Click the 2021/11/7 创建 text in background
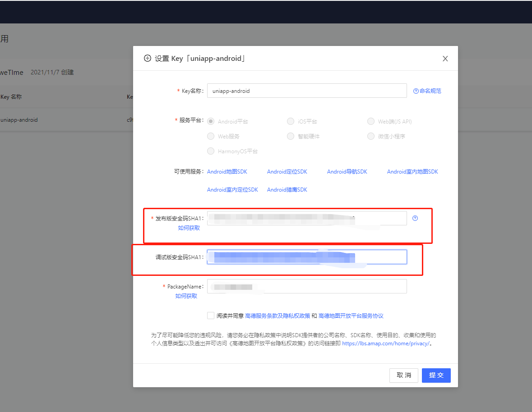 52,72
